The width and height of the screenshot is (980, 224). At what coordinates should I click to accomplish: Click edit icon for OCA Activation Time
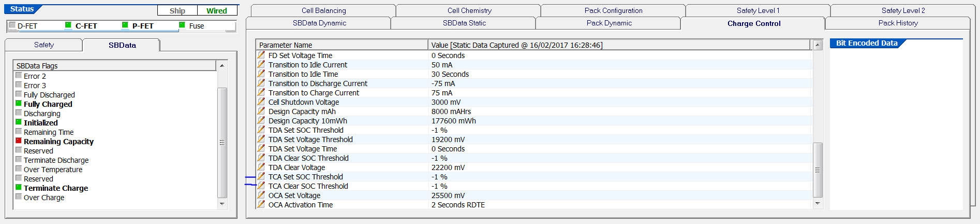point(261,204)
